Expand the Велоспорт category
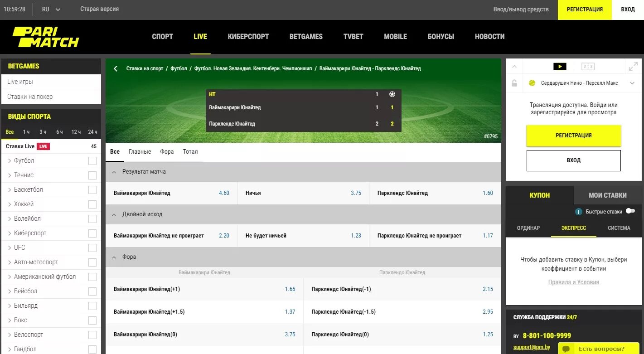Image resolution: width=644 pixels, height=354 pixels. tap(10, 335)
